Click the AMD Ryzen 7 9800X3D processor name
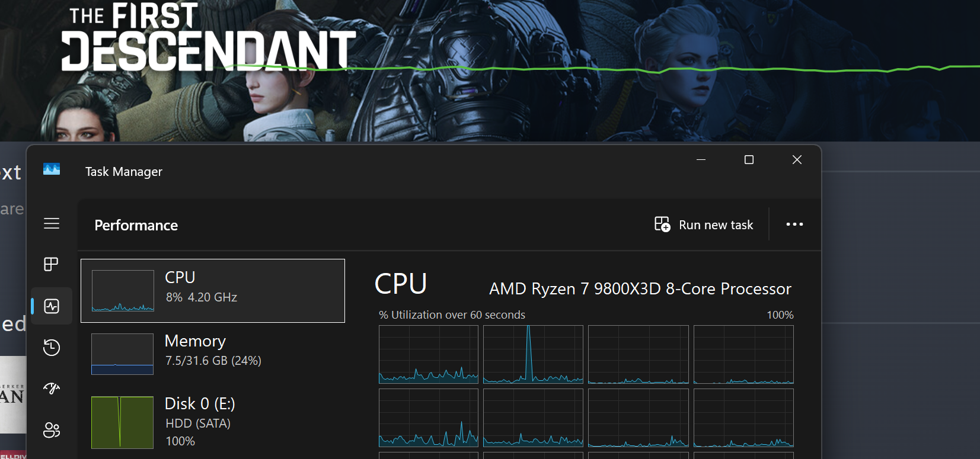Screen dimensions: 980x459 click(x=640, y=288)
